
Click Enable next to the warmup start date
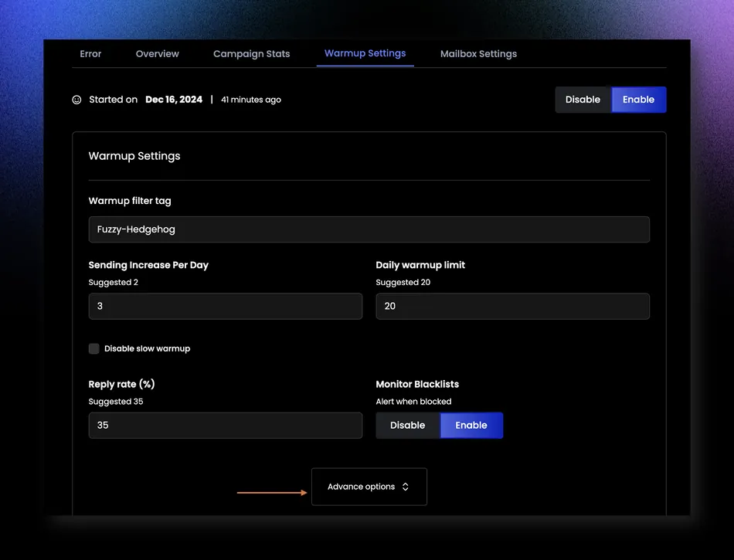(638, 100)
